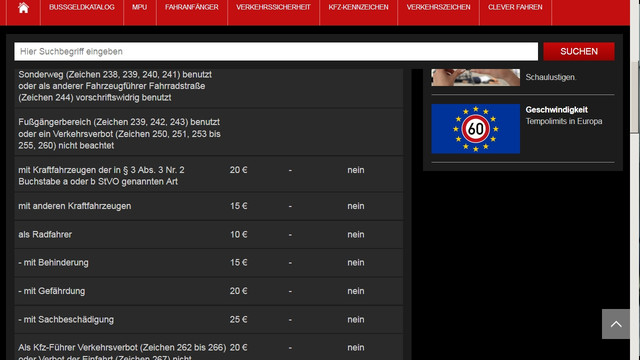Open the Schaulustigen article thumbnail

476,77
